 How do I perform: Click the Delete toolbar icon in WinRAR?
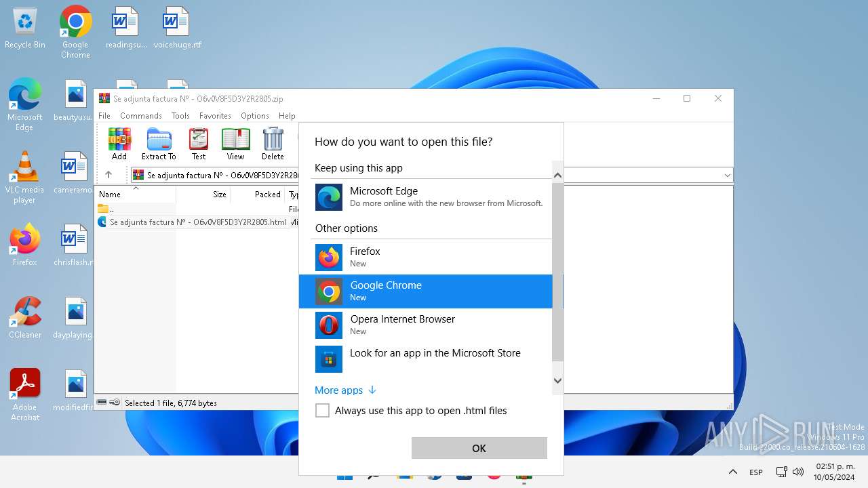pyautogui.click(x=273, y=144)
